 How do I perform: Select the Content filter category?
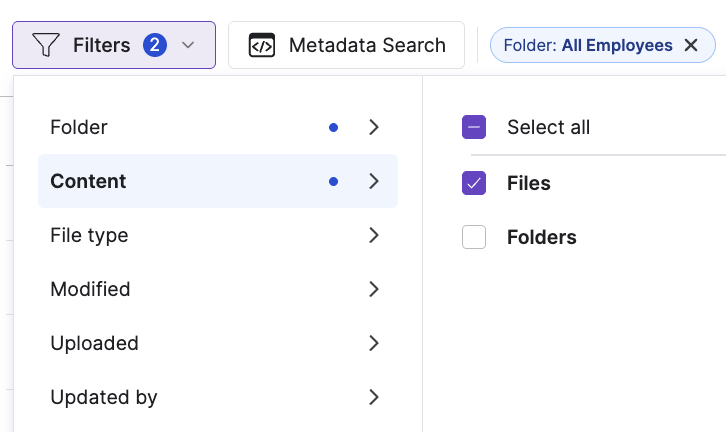coord(89,181)
